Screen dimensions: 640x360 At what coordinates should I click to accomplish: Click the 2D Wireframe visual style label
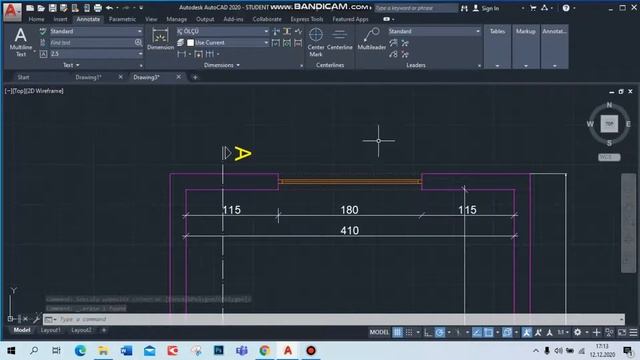tap(45, 91)
